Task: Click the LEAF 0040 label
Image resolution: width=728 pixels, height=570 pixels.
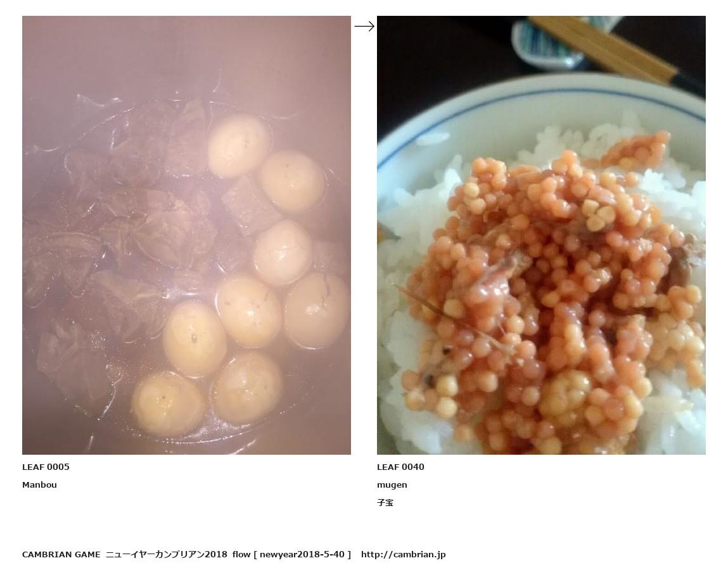Action: [x=400, y=467]
